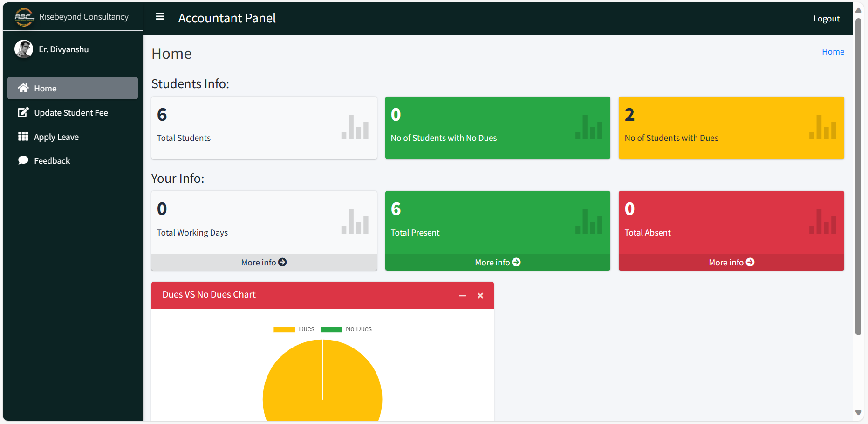868x424 pixels.
Task: Open More info for Total Absent
Action: (x=731, y=262)
